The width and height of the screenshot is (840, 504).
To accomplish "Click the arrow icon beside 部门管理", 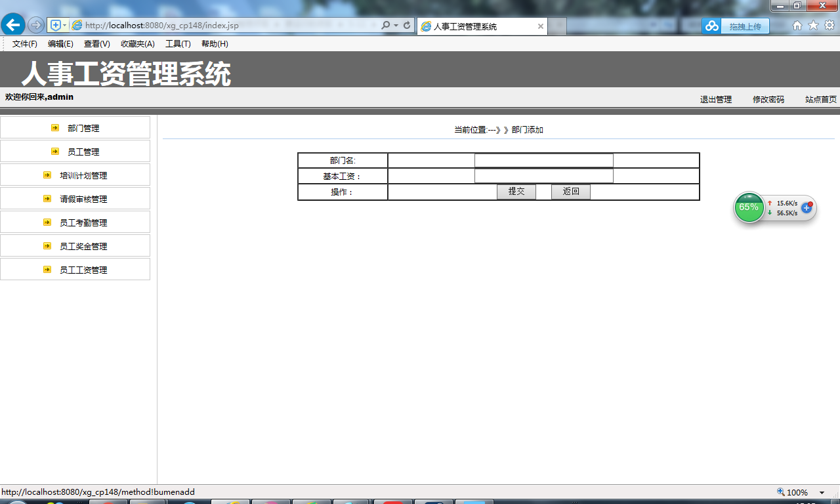I will click(55, 128).
